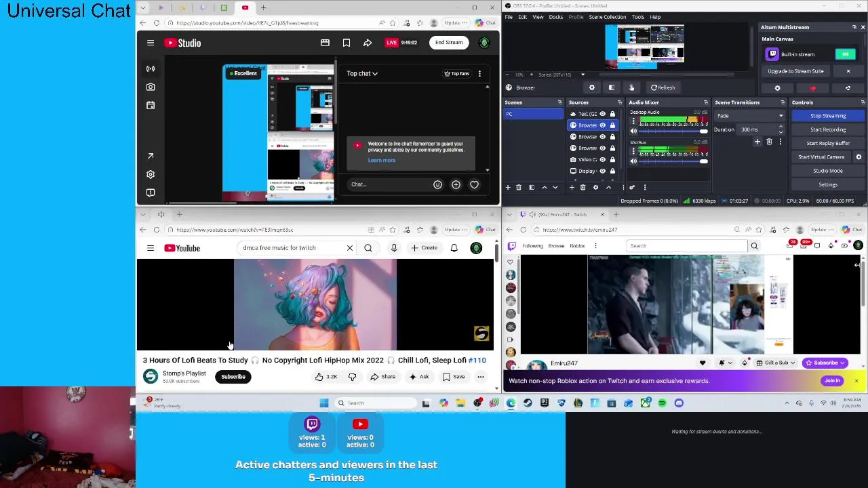Open emoji picker in live chat
Viewport: 868px width, 488px height.
[x=437, y=184]
